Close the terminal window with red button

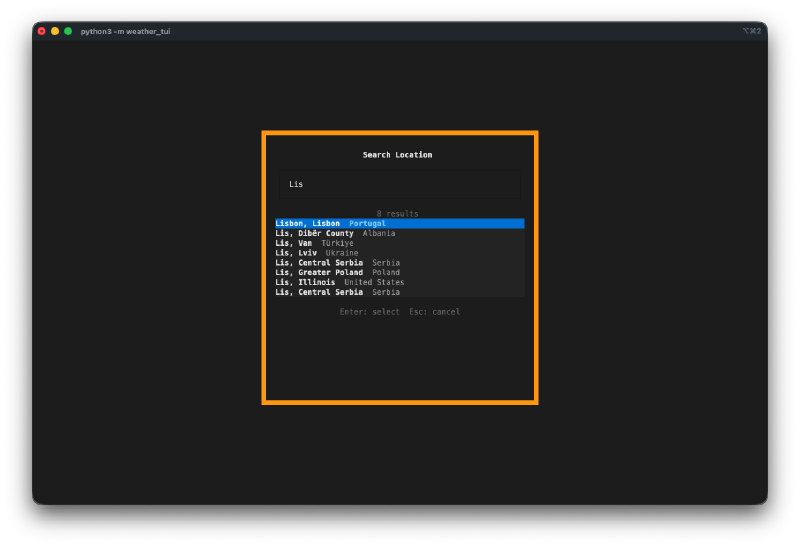42,31
